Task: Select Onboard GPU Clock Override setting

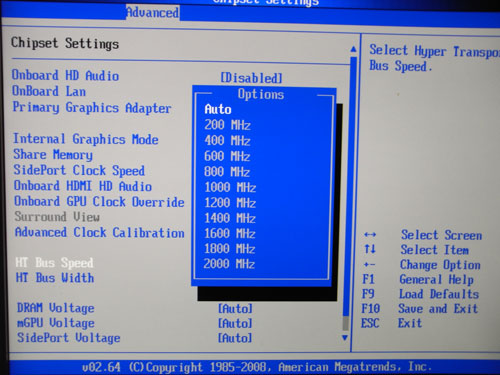Action: pos(99,202)
